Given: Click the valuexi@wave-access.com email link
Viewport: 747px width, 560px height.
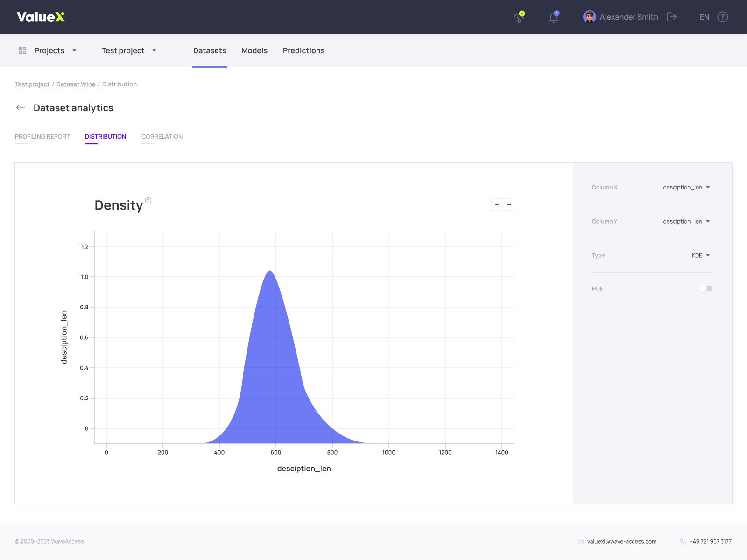Looking at the screenshot, I should point(621,541).
